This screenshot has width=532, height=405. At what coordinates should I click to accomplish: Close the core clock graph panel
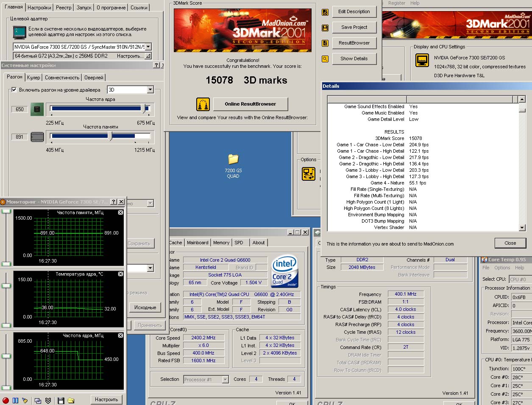pyautogui.click(x=120, y=335)
